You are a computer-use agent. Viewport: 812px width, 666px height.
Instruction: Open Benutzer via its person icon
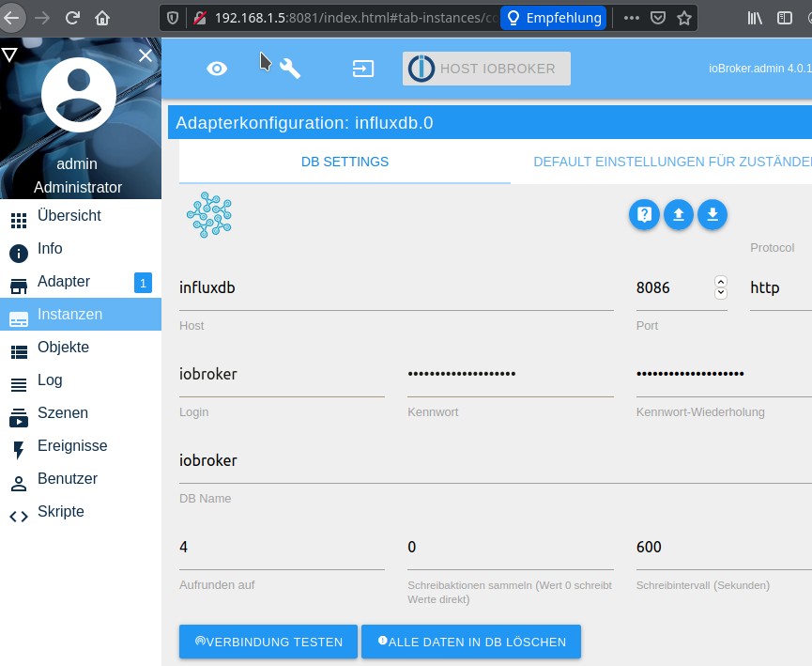pyautogui.click(x=18, y=479)
